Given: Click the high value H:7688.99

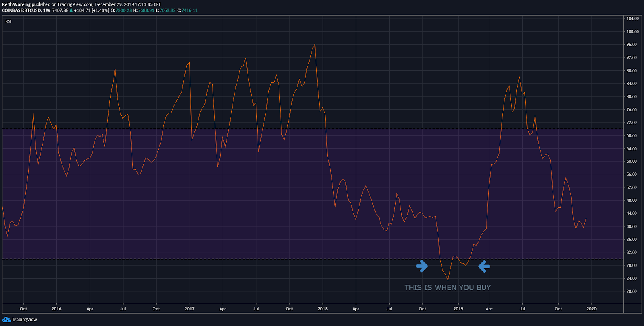Looking at the screenshot, I should coord(144,10).
